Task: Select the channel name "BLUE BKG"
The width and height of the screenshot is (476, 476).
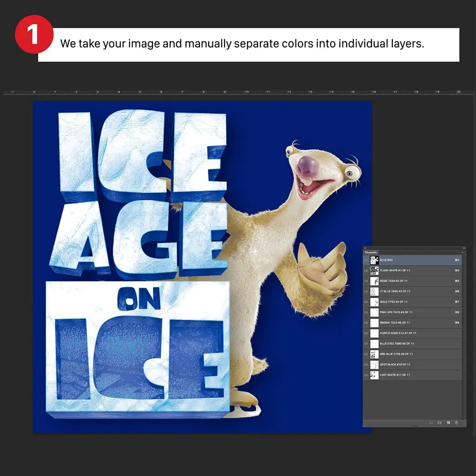Action: (x=386, y=260)
